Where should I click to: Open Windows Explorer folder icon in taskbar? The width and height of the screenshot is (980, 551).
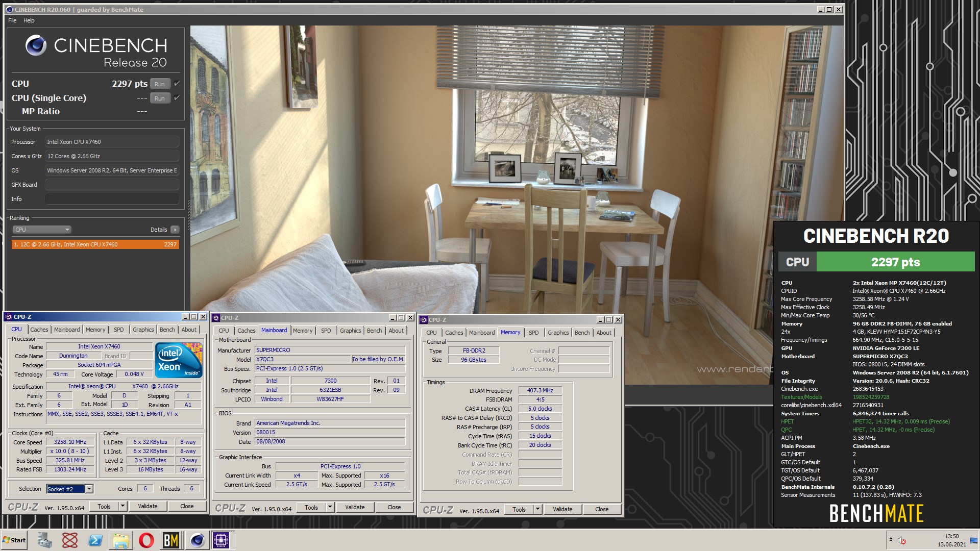pos(121,540)
